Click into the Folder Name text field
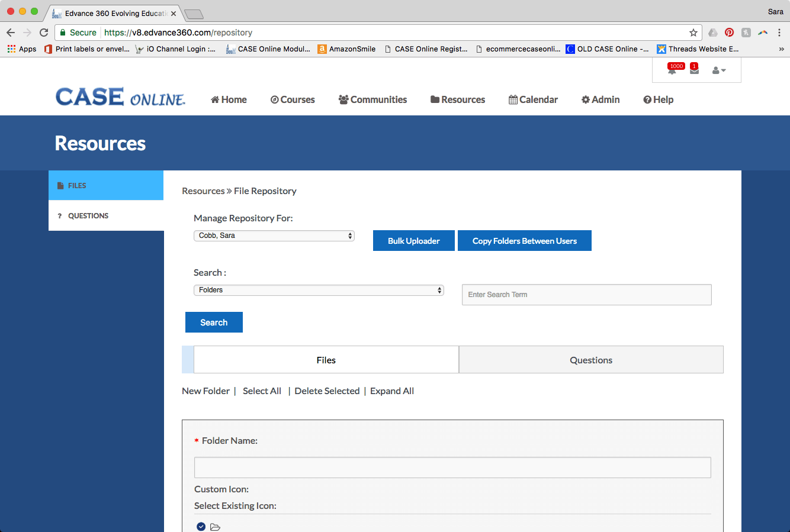Viewport: 790px width, 532px height. pyautogui.click(x=452, y=467)
